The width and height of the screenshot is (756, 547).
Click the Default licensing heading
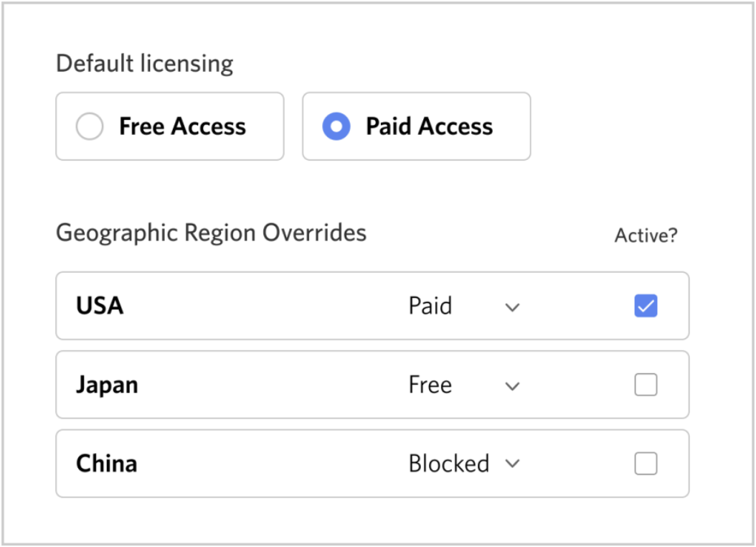144,64
